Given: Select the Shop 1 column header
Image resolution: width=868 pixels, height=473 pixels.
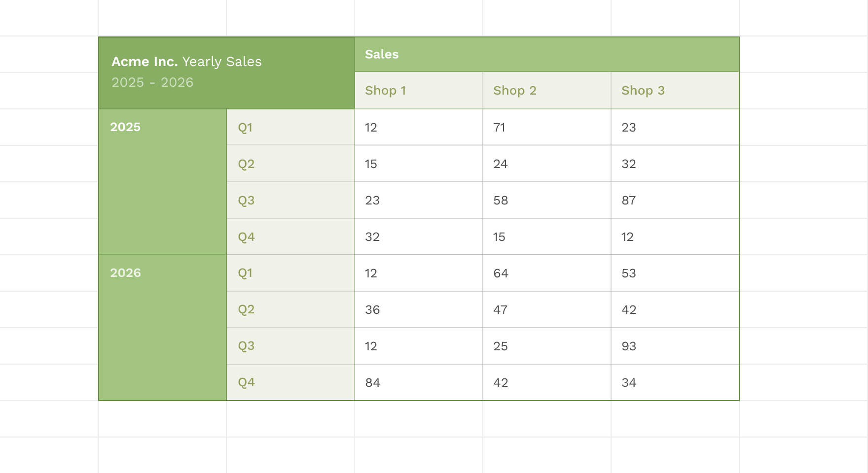Looking at the screenshot, I should point(419,91).
